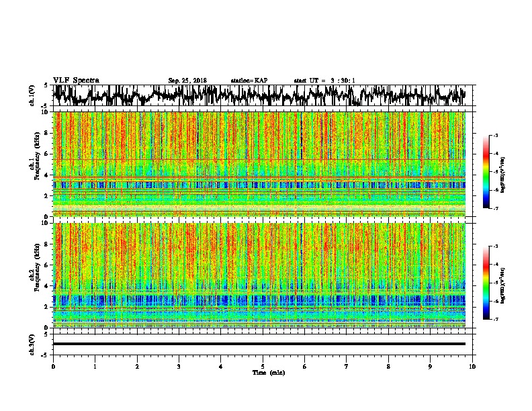Viewport: 532px width, 411px height.
Task: Click the "0" tick on the time axis
Action: tap(53, 367)
